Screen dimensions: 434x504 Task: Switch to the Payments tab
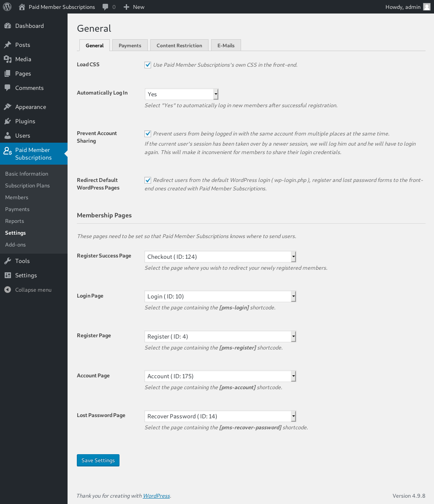click(130, 45)
